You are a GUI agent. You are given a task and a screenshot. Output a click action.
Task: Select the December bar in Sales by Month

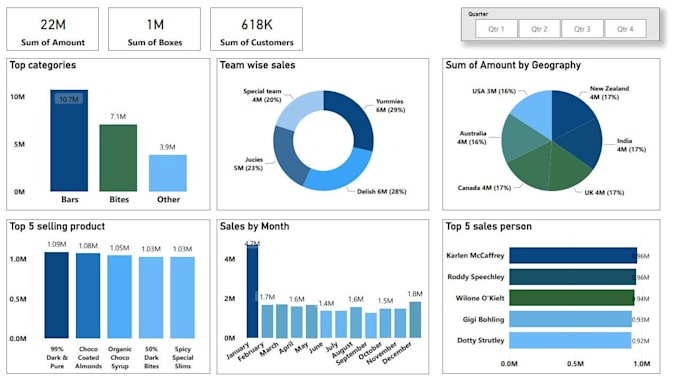[x=415, y=320]
